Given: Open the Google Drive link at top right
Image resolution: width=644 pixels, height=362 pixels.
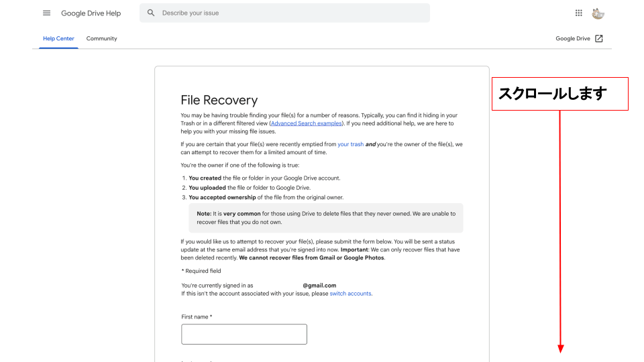Looking at the screenshot, I should [x=573, y=39].
